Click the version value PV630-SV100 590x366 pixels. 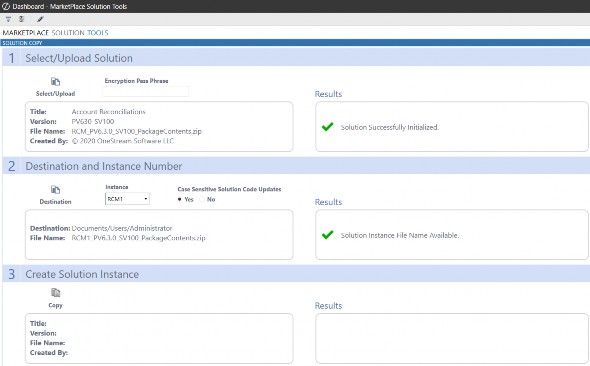(93, 121)
